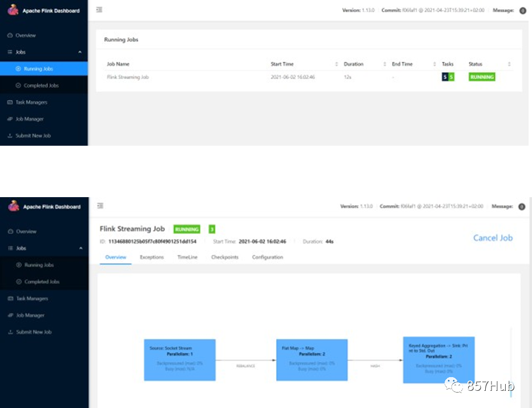The height and width of the screenshot is (408, 532).
Task: Click Flink Streaming Job detail title
Action: pos(132,229)
